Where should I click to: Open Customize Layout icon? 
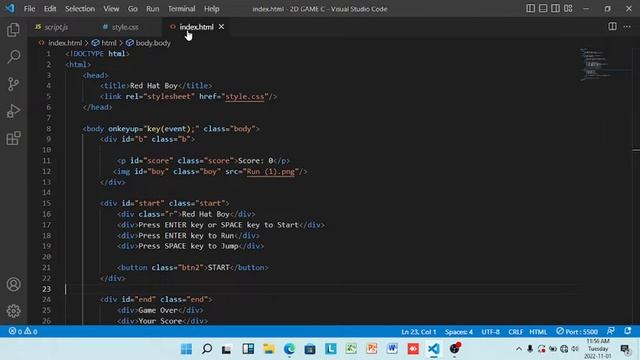click(x=568, y=8)
